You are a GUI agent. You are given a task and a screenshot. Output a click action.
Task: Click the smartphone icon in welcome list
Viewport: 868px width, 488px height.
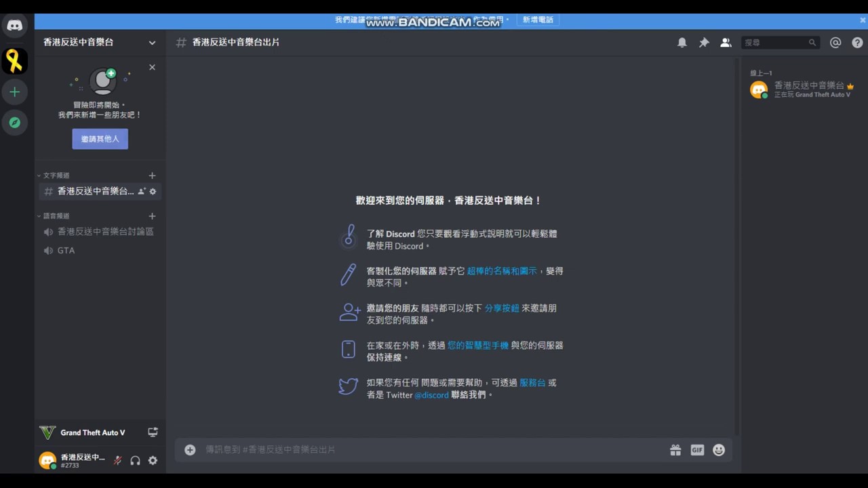tap(349, 349)
